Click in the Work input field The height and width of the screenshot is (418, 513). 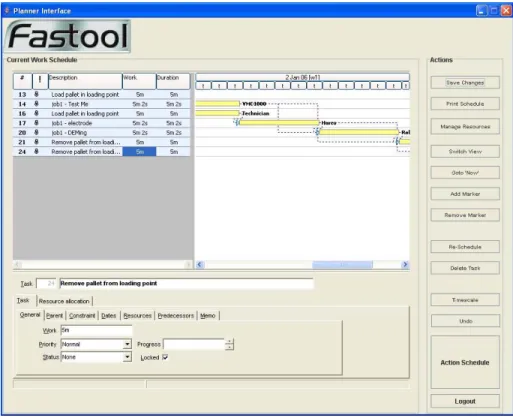(96, 330)
